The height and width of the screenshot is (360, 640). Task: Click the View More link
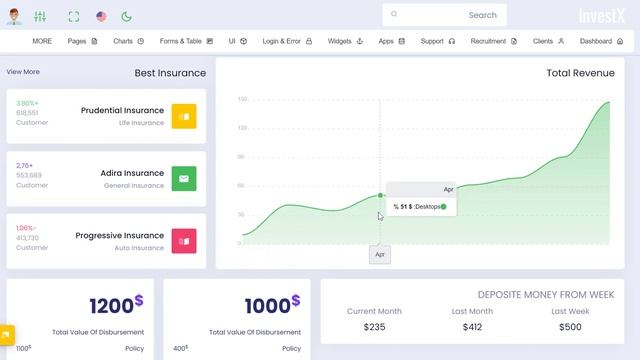[x=23, y=72]
